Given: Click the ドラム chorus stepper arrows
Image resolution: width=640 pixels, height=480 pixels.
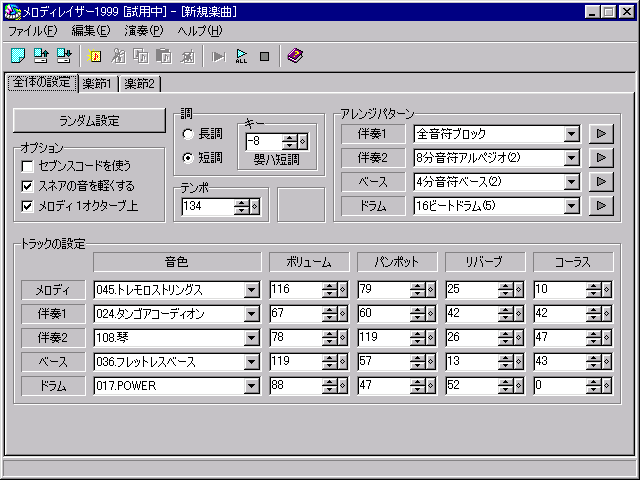Looking at the screenshot, I should pyautogui.click(x=593, y=386).
